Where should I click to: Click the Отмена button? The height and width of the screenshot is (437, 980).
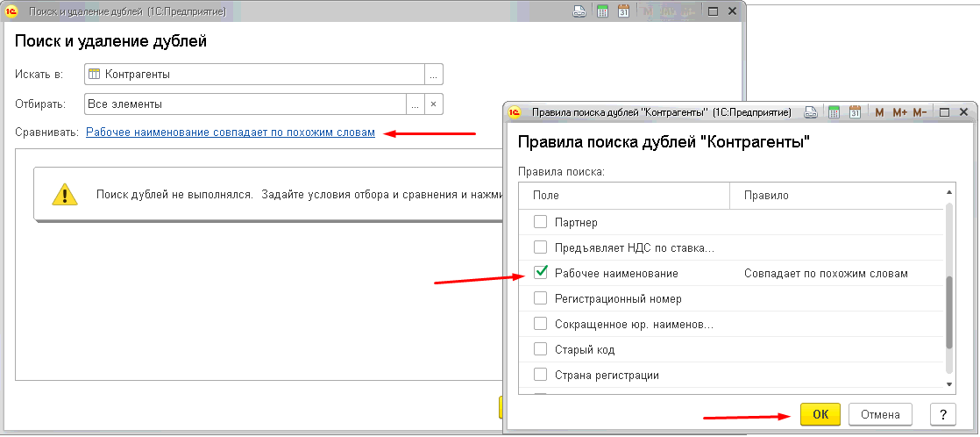[x=880, y=414]
